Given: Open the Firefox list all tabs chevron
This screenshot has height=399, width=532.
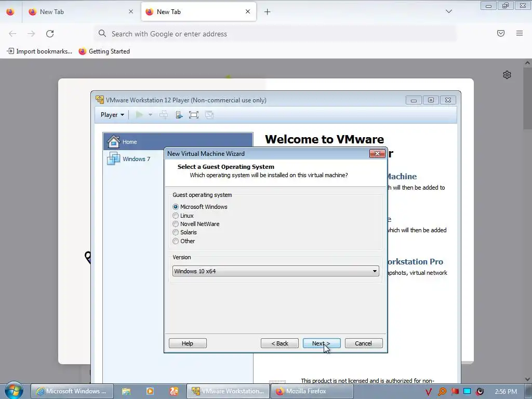Looking at the screenshot, I should click(448, 11).
